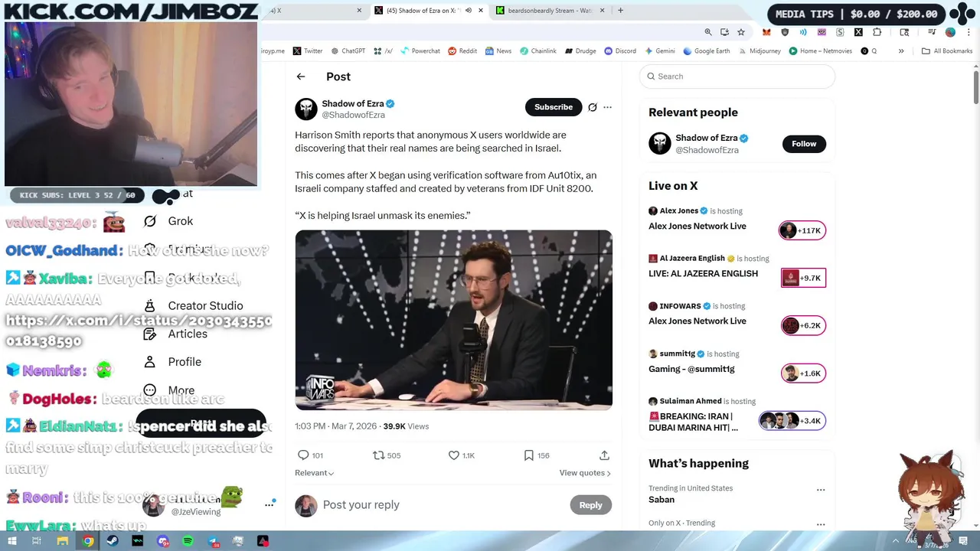Open Shadow of Ezra profile avatar in post
980x551 pixels.
coord(306,109)
